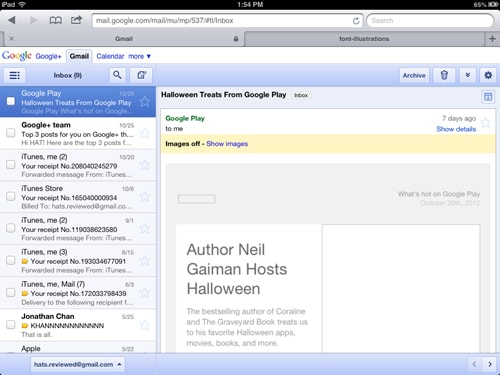Image resolution: width=500 pixels, height=375 pixels.
Task: Click the Show images link
Action: click(227, 144)
